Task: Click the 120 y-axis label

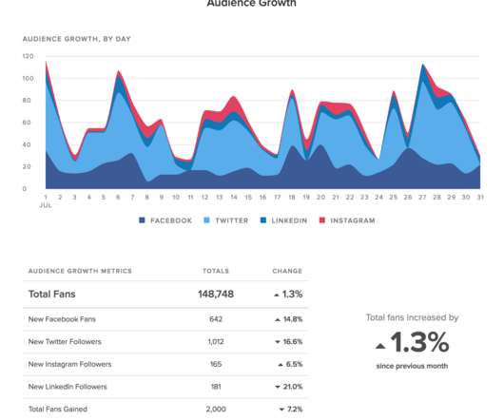Action: pos(28,56)
